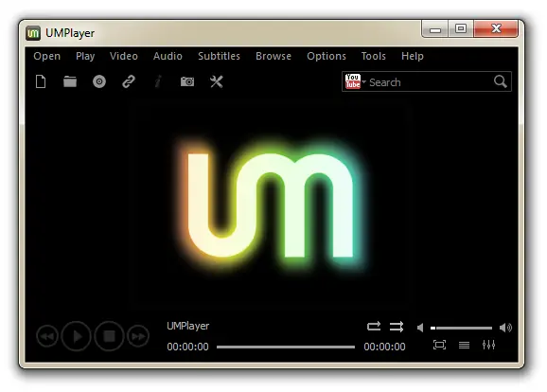Open directory with the folder icon

click(70, 81)
